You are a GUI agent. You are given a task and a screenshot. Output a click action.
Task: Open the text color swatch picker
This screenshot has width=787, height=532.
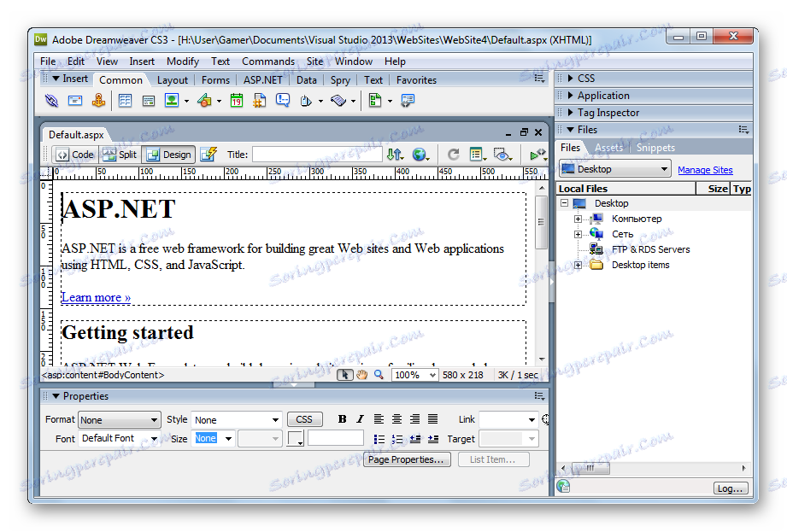[296, 439]
